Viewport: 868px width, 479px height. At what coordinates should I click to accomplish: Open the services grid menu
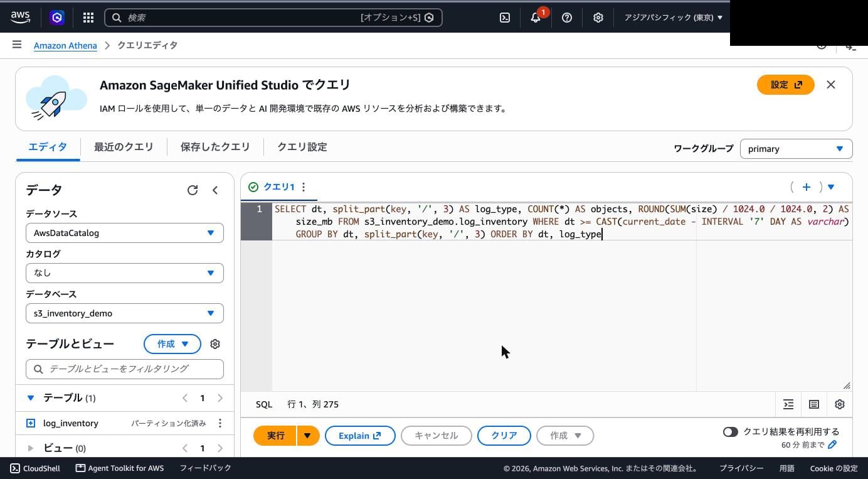coord(88,18)
